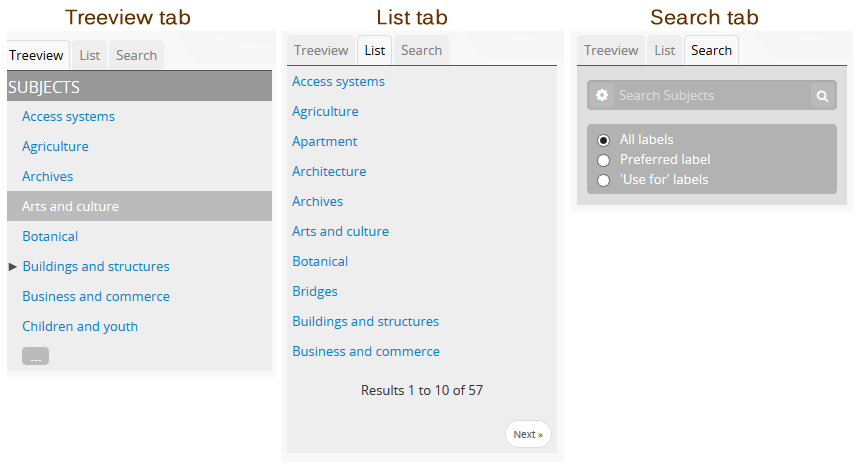Select Treeview tab in the List panel
The image size is (860, 470).
click(x=321, y=51)
